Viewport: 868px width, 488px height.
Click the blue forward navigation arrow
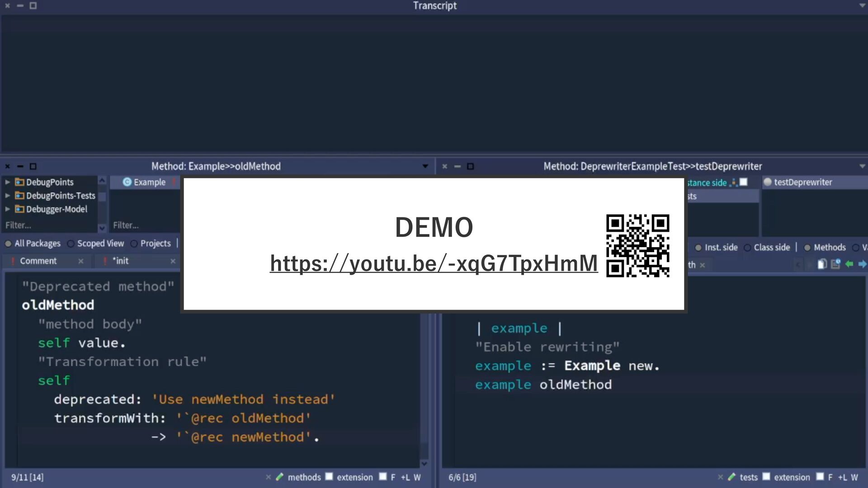pyautogui.click(x=862, y=264)
